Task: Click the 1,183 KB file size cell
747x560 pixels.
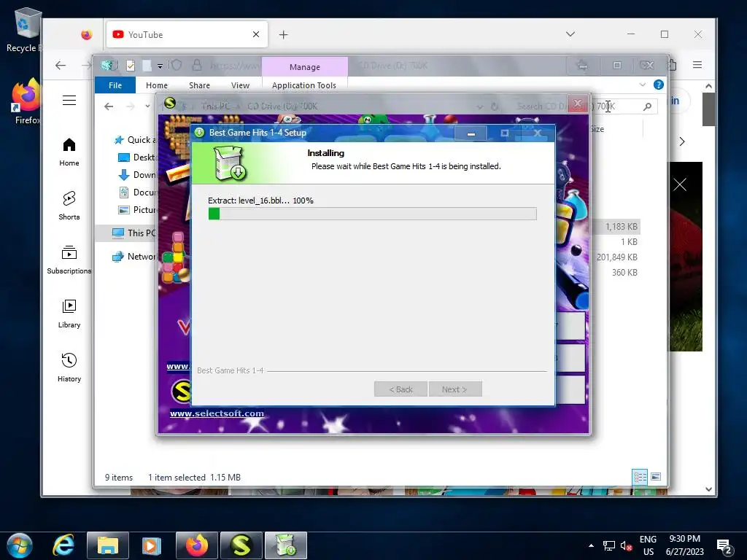Action: pos(622,227)
